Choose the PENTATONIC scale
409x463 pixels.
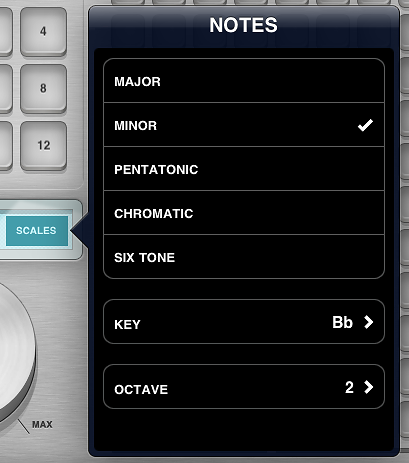pyautogui.click(x=244, y=169)
